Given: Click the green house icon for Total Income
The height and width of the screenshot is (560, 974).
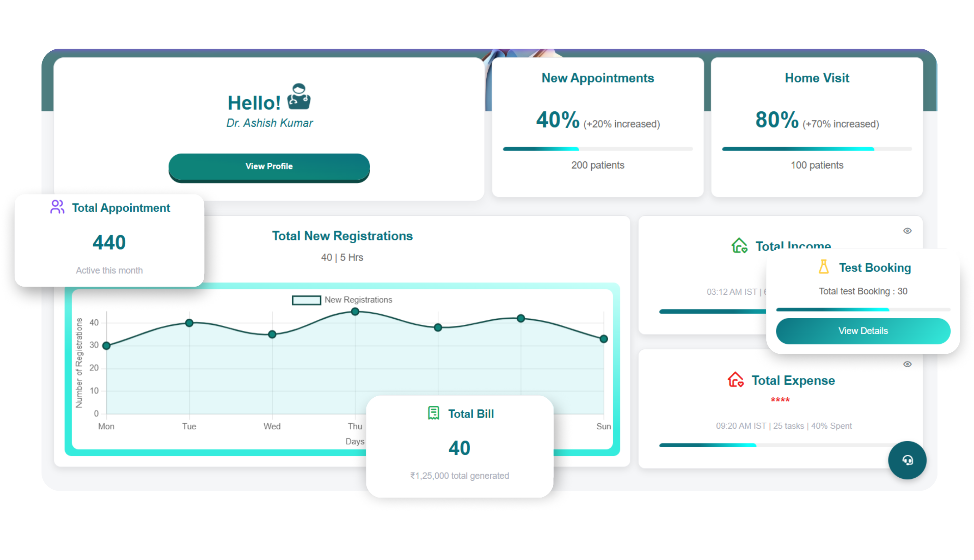Looking at the screenshot, I should pyautogui.click(x=739, y=245).
